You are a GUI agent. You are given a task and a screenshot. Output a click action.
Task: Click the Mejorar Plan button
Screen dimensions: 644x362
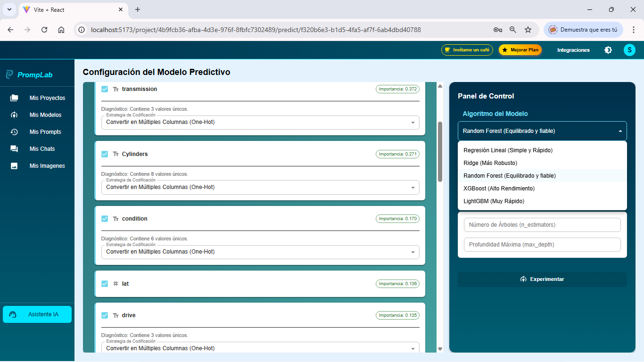[x=520, y=50]
